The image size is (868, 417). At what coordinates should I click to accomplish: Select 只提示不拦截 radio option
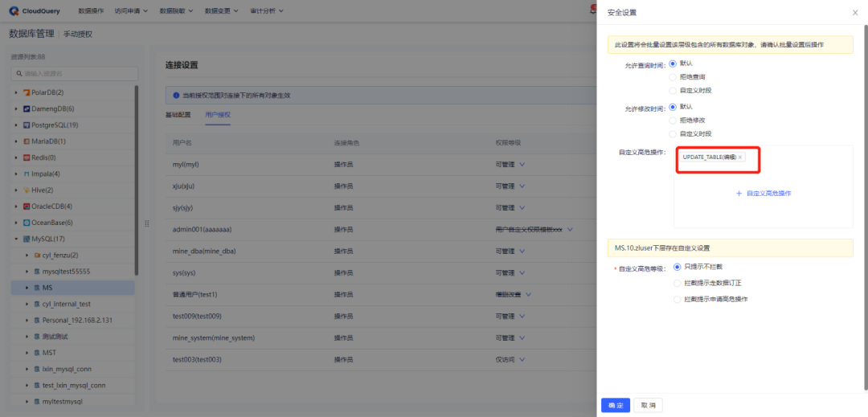click(x=677, y=267)
